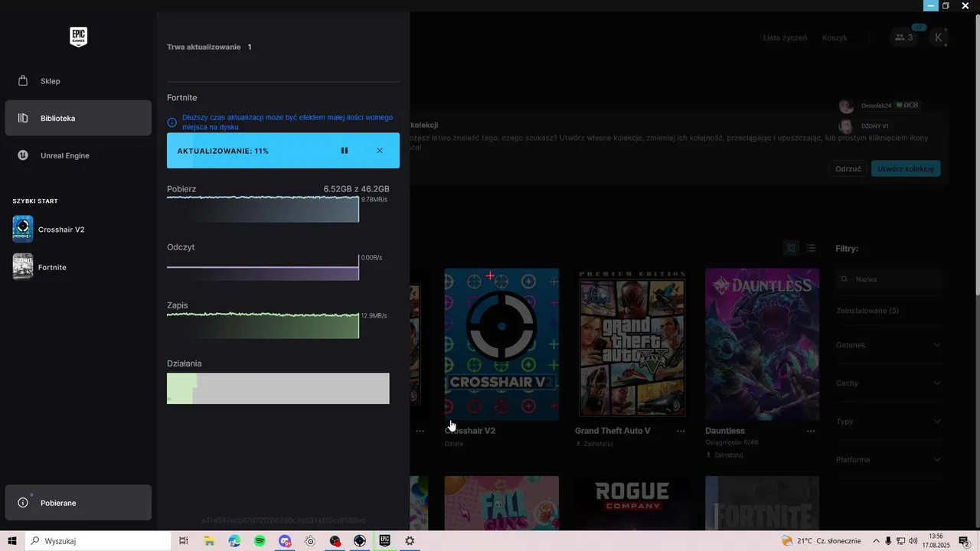Image resolution: width=980 pixels, height=551 pixels.
Task: Open the Crosshair V2 game cover
Action: tap(501, 344)
